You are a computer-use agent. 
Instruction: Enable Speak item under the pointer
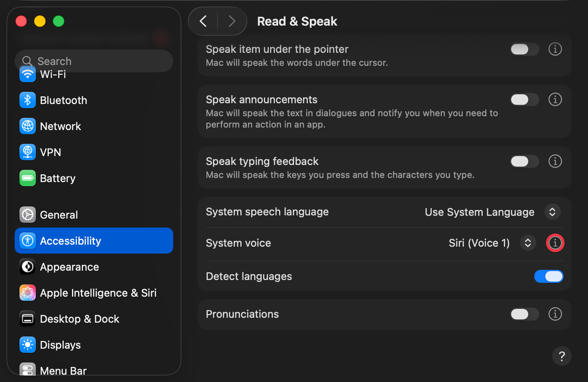tap(525, 49)
